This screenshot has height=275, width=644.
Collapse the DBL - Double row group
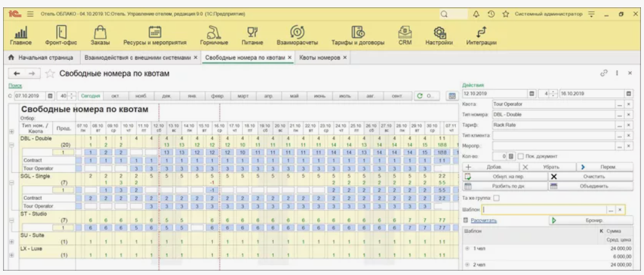coord(10,144)
